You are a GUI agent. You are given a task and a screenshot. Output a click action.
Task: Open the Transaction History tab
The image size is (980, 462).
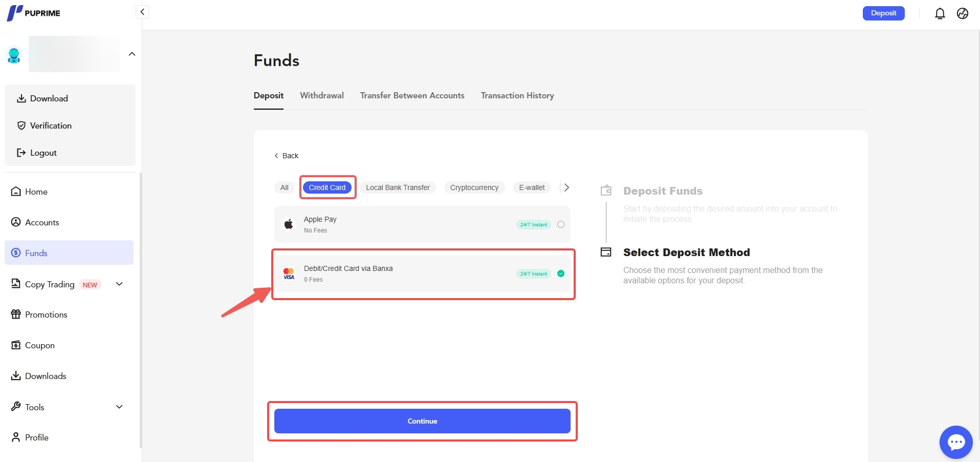517,96
